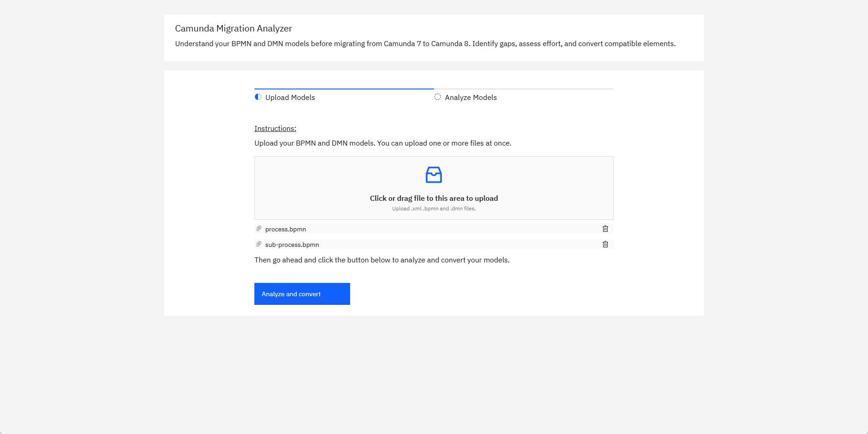Click the Camunda Migration Analyzer title
This screenshot has height=434, width=868.
[x=233, y=28]
